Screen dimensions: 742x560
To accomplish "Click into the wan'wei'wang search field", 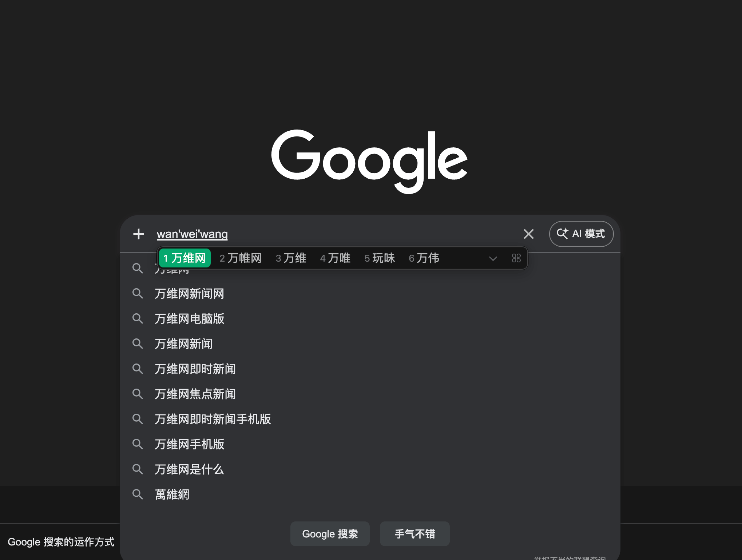I will click(x=335, y=234).
